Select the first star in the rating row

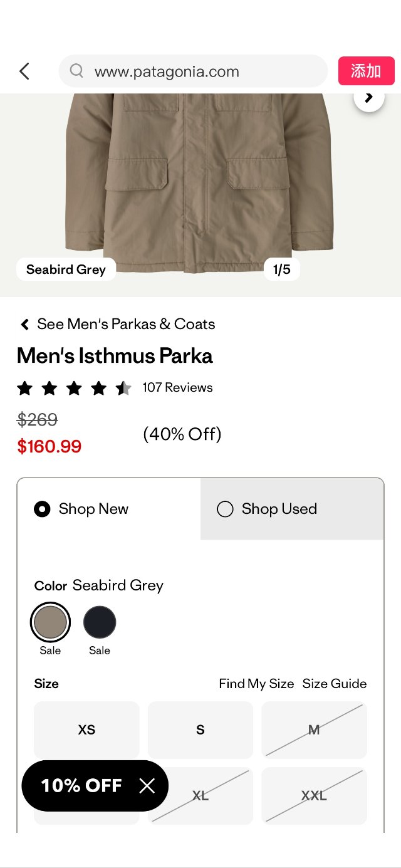[x=25, y=388]
